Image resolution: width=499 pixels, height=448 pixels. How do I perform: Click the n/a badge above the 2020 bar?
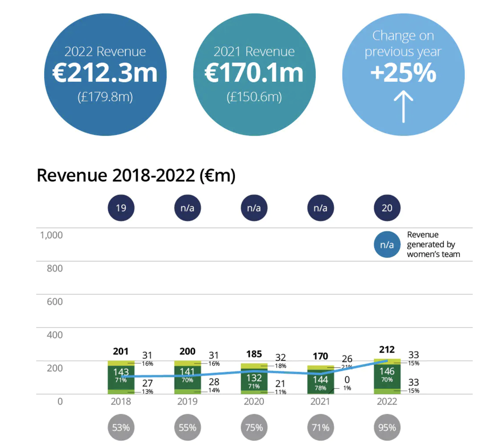[254, 208]
